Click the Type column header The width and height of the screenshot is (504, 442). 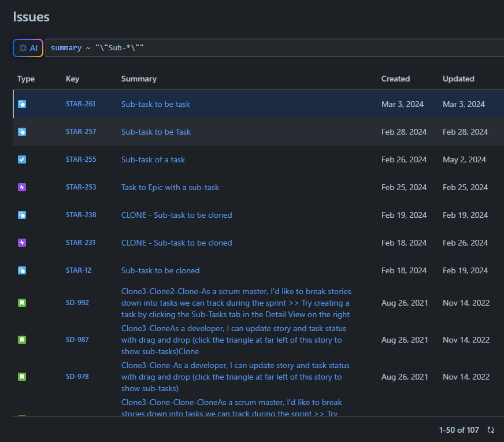pos(26,79)
